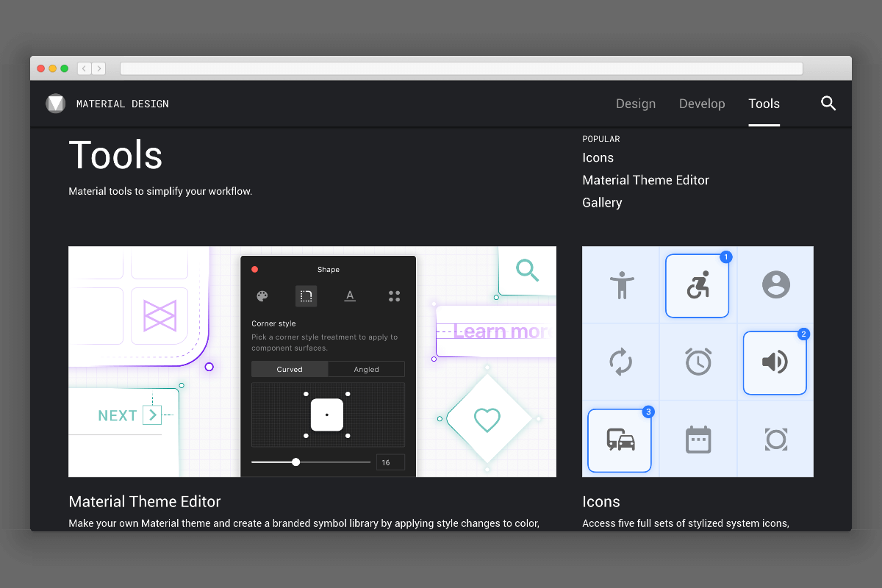This screenshot has height=588, width=882.
Task: Open the Material Theme Editor link
Action: [x=645, y=179]
